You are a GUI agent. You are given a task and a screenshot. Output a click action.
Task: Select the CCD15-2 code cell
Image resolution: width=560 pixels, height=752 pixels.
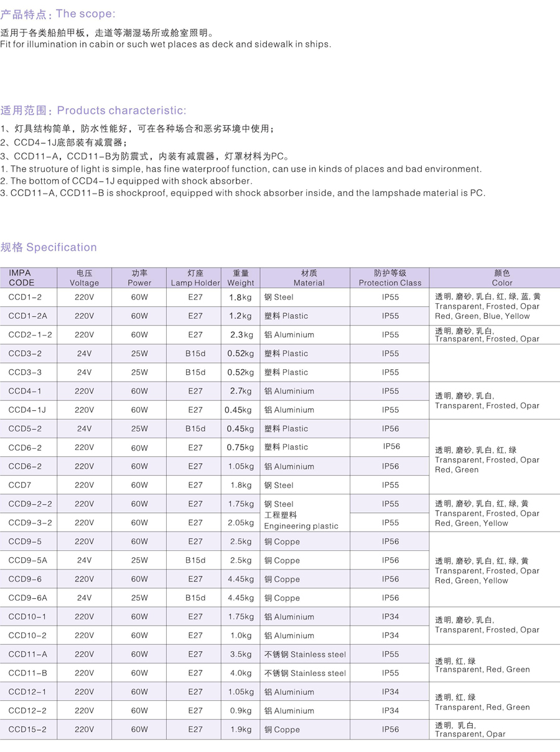tap(28, 729)
